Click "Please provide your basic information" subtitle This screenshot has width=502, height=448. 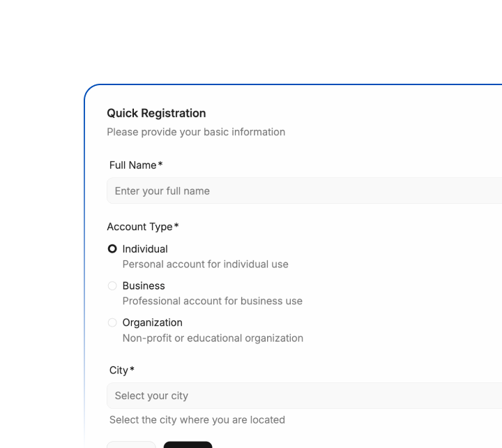196,132
